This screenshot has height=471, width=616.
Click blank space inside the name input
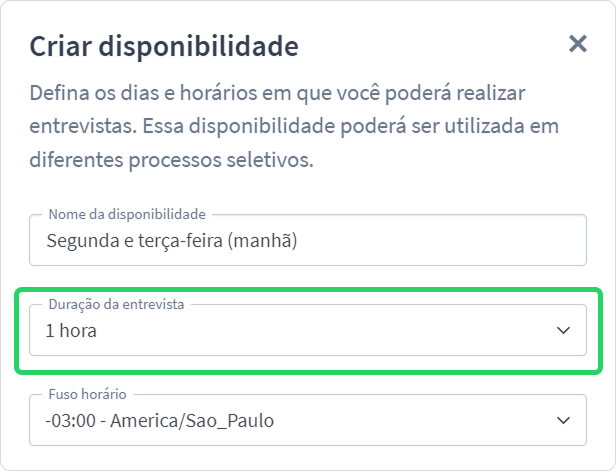click(x=440, y=240)
